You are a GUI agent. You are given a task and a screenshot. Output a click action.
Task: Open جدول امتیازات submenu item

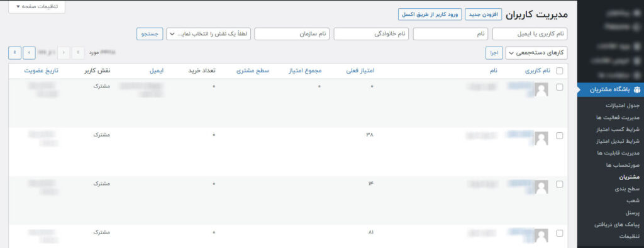coord(623,106)
